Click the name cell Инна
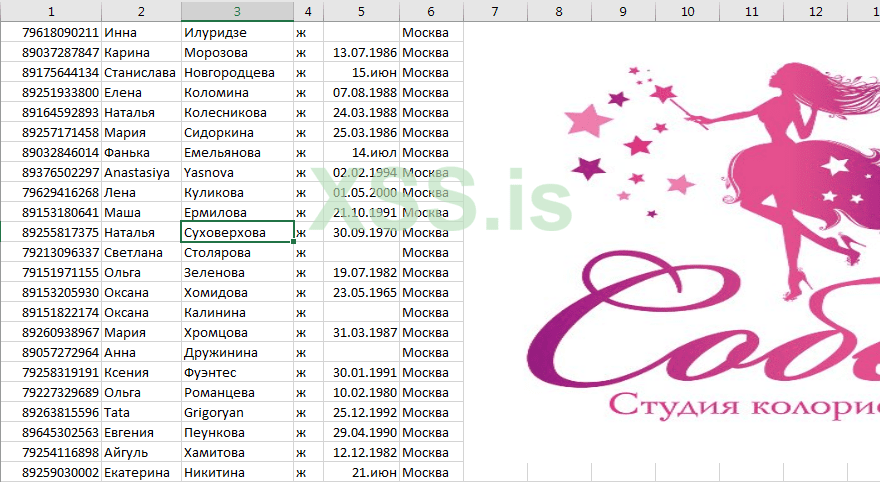880x482 pixels. 141,33
